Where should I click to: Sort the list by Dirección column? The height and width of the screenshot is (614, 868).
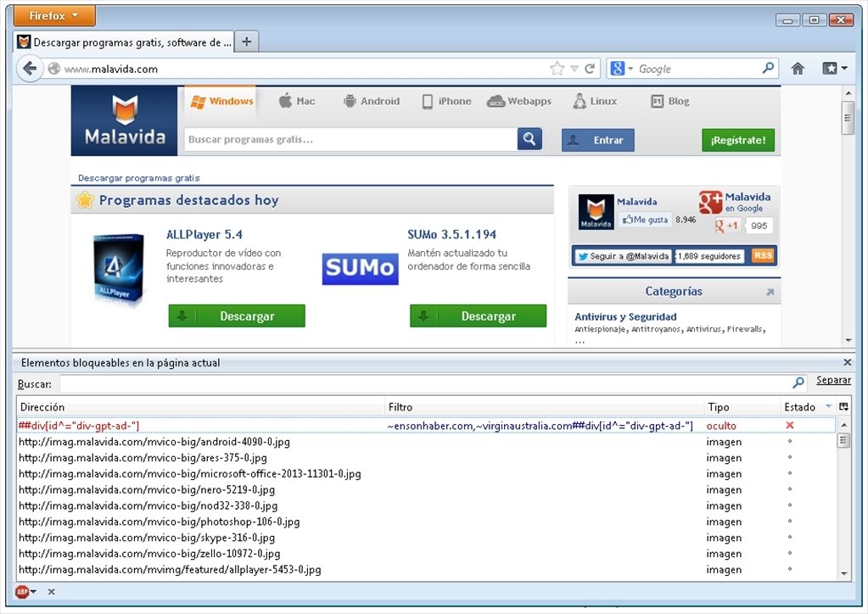[x=200, y=407]
